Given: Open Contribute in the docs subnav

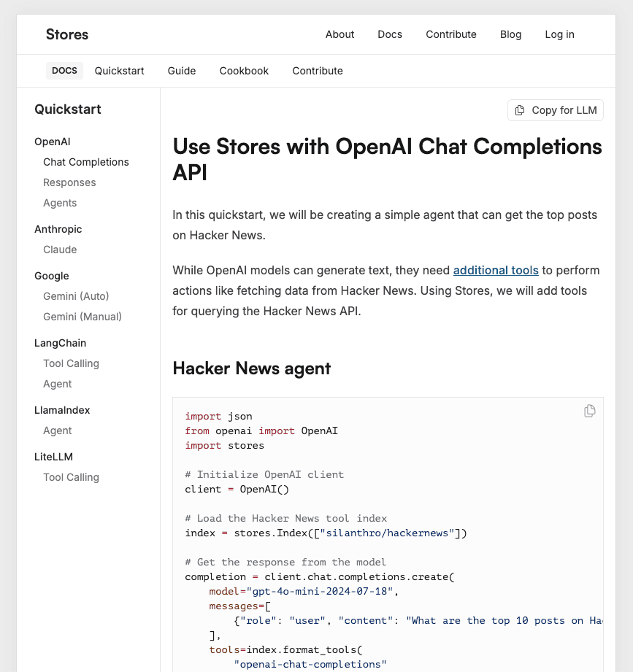Looking at the screenshot, I should (x=318, y=71).
